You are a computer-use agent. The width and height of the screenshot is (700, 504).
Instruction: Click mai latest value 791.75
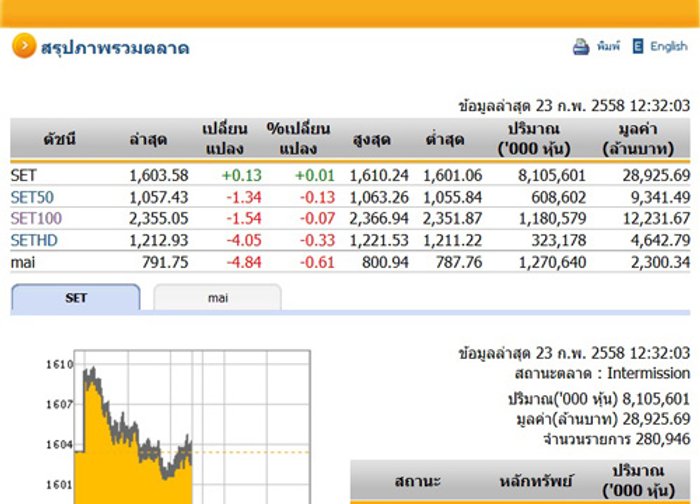(165, 262)
